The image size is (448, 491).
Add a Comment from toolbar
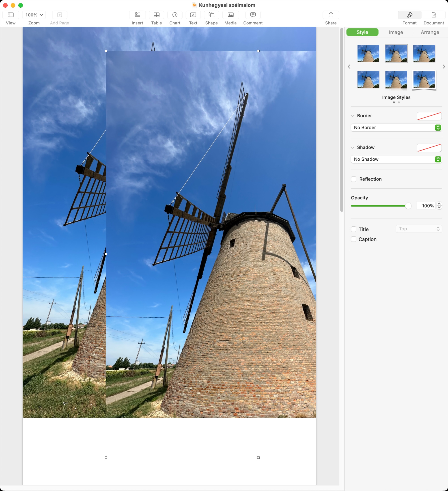click(253, 15)
